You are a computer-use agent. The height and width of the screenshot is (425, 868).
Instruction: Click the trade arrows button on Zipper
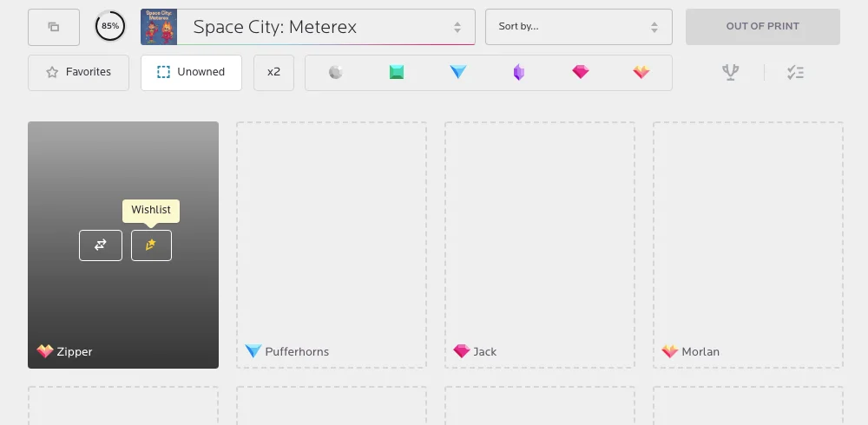click(x=100, y=245)
